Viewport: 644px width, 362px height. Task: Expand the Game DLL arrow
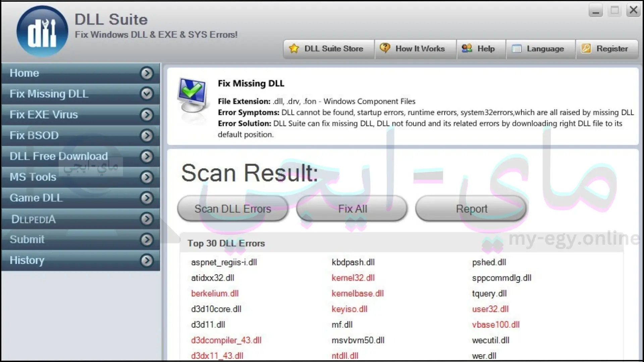pyautogui.click(x=147, y=198)
